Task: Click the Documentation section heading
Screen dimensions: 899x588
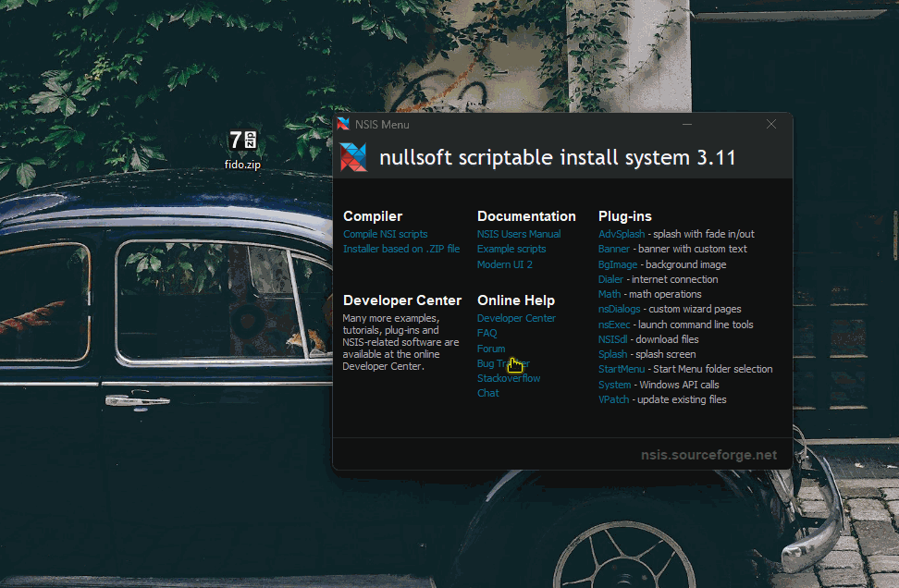Action: point(526,216)
